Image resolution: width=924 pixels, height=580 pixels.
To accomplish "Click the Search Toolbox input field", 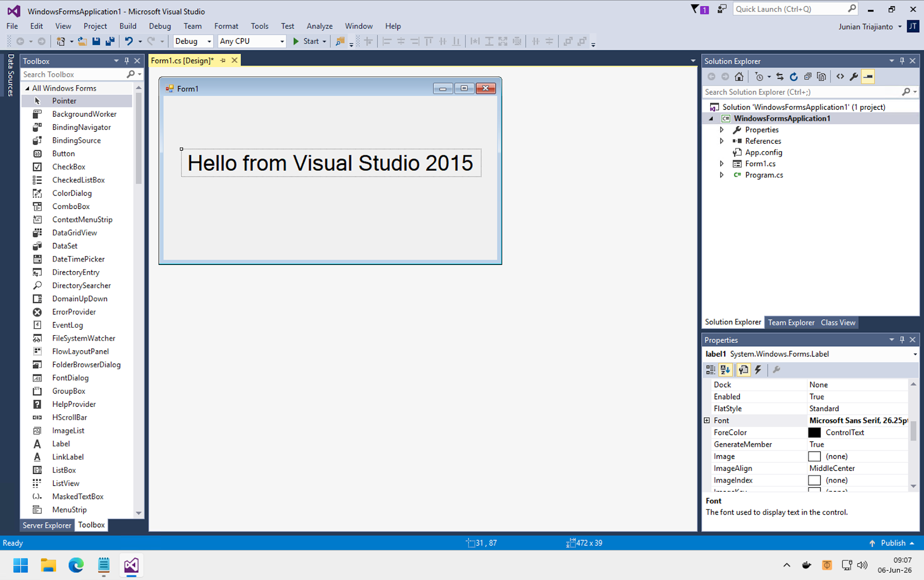I will (x=73, y=74).
